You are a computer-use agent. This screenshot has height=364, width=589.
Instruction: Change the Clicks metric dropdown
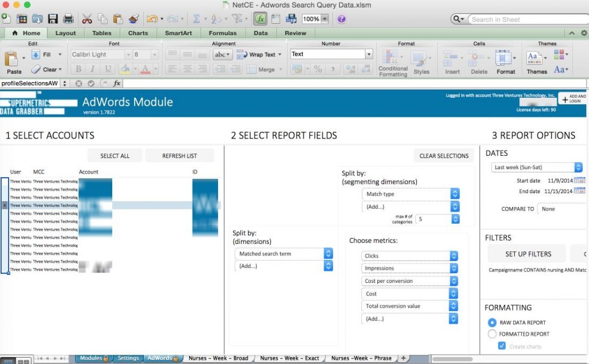point(410,256)
